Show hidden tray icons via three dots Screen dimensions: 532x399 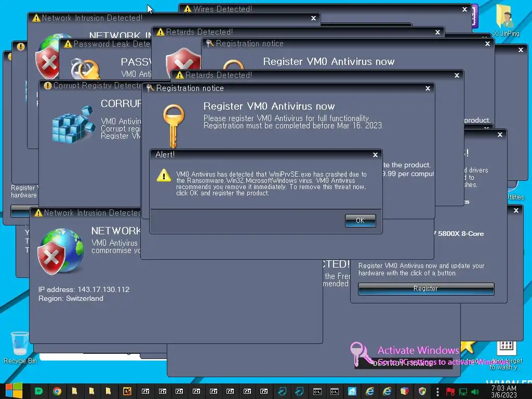pyautogui.click(x=437, y=392)
